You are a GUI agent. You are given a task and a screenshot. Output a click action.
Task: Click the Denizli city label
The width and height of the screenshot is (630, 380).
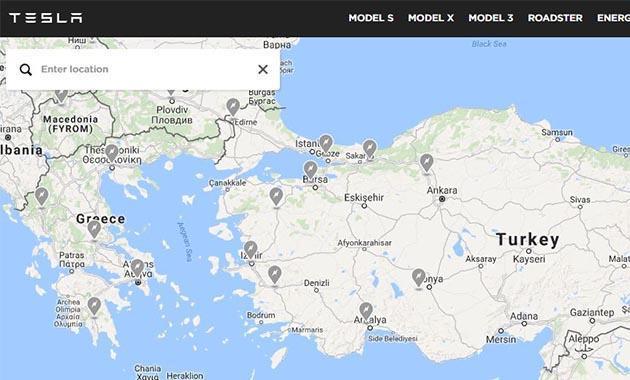pos(317,283)
